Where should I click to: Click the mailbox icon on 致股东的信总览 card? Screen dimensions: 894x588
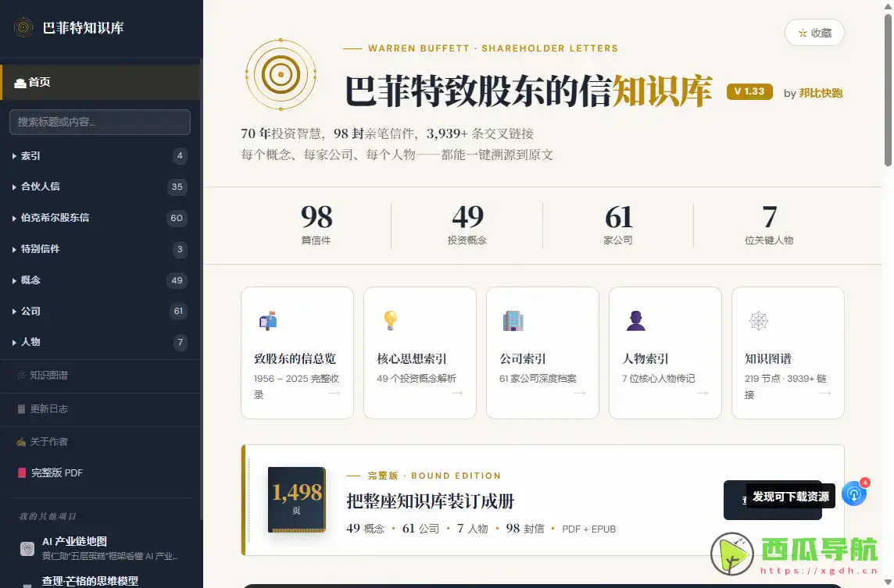pos(268,321)
